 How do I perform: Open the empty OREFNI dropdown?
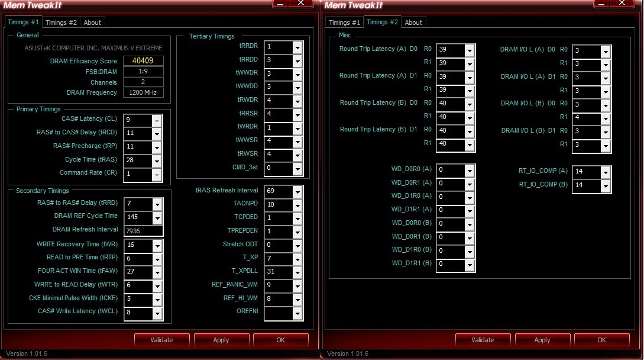297,313
